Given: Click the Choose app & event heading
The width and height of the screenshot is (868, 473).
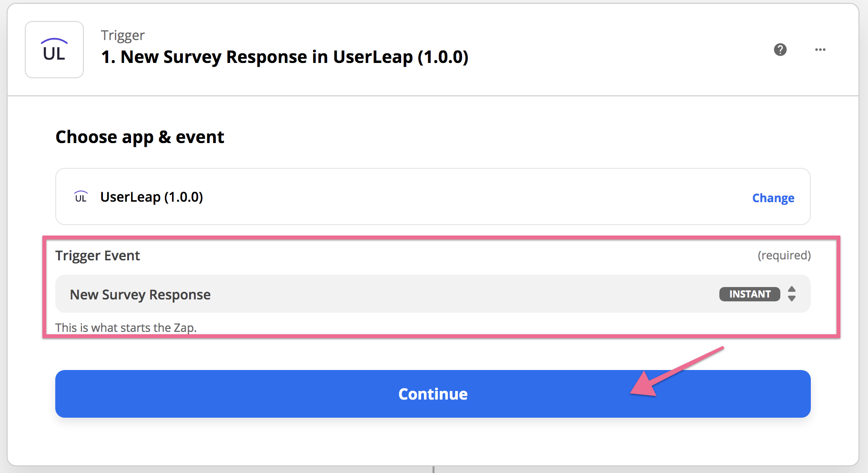Looking at the screenshot, I should tap(140, 137).
